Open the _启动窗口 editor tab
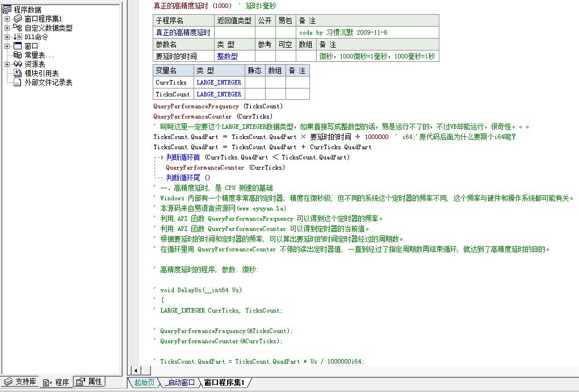The image size is (579, 392). [x=180, y=382]
